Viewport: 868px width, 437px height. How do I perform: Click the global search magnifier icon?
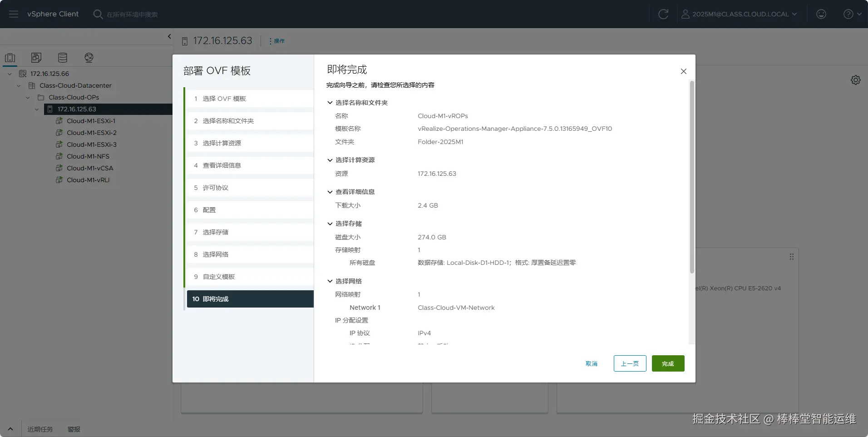tap(98, 14)
